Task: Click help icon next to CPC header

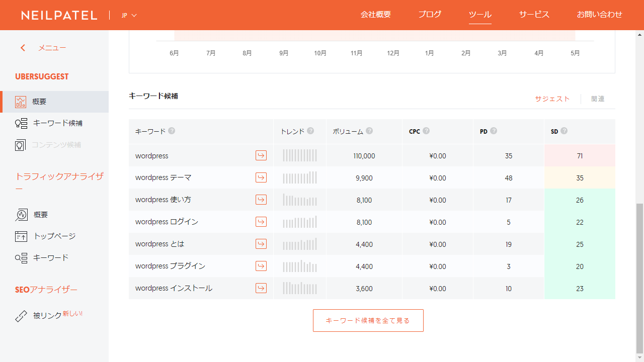Action: tap(426, 131)
